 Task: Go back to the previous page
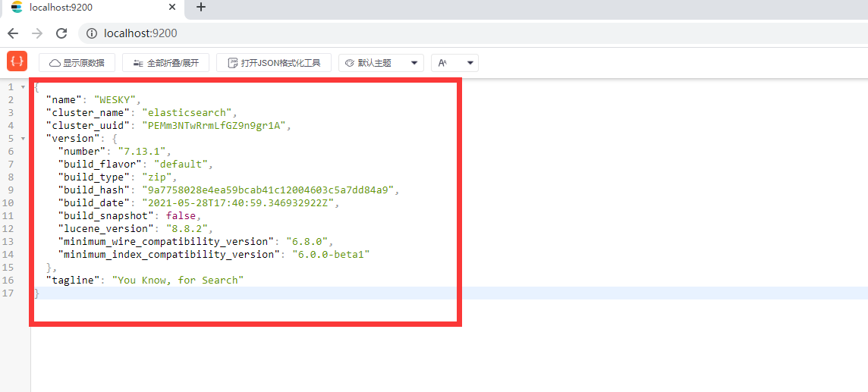13,33
